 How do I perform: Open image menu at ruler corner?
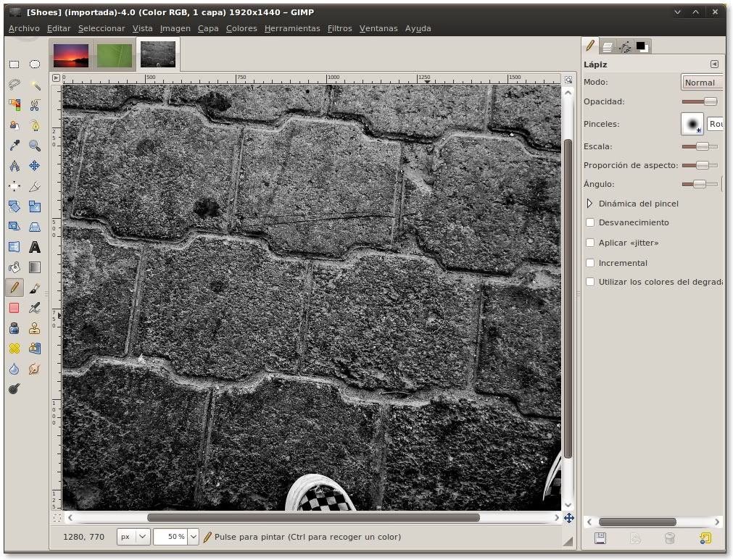[56, 78]
